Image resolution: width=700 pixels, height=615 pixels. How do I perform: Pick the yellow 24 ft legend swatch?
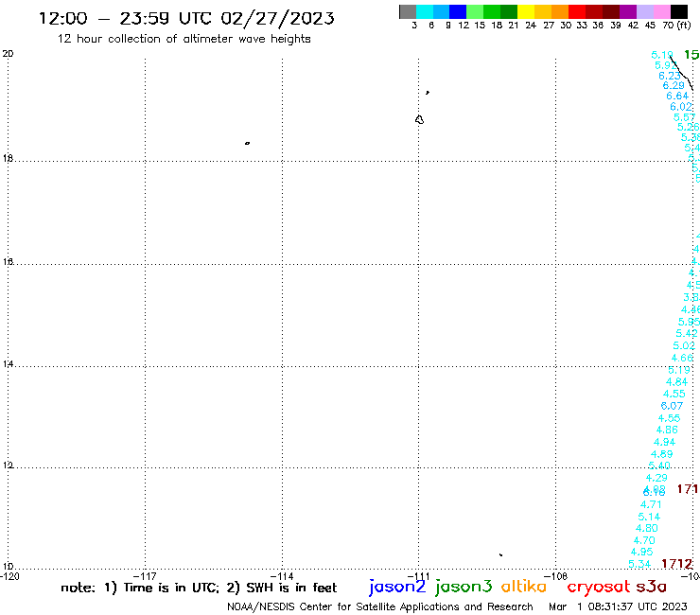click(x=526, y=11)
